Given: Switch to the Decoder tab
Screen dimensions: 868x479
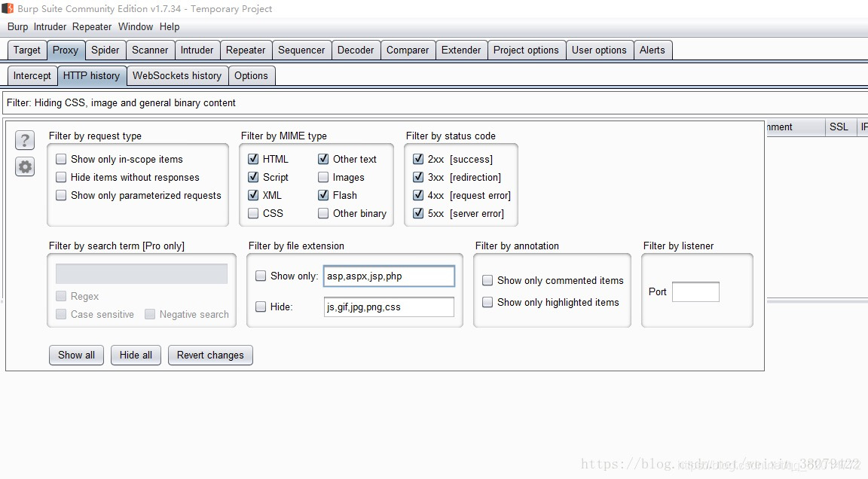Looking at the screenshot, I should (x=356, y=50).
